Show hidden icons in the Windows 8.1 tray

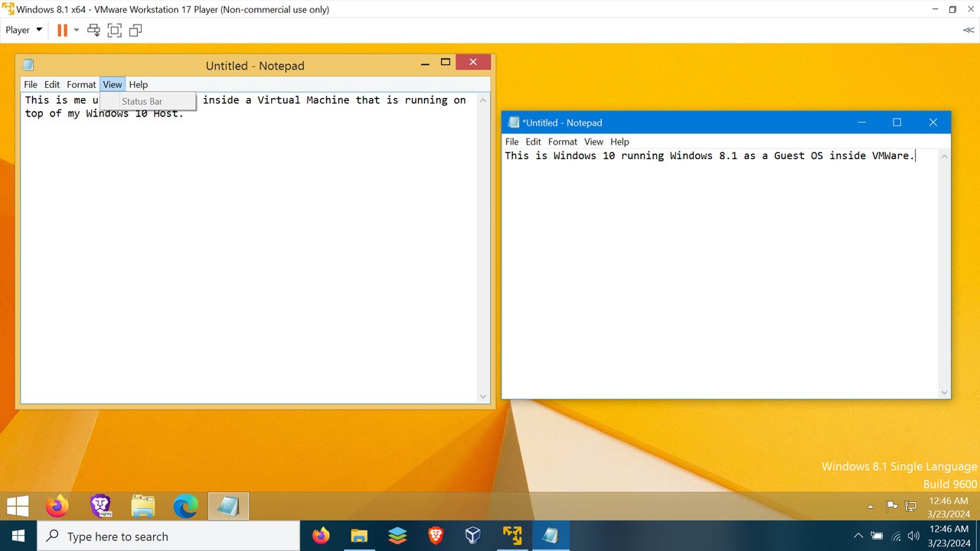click(871, 507)
